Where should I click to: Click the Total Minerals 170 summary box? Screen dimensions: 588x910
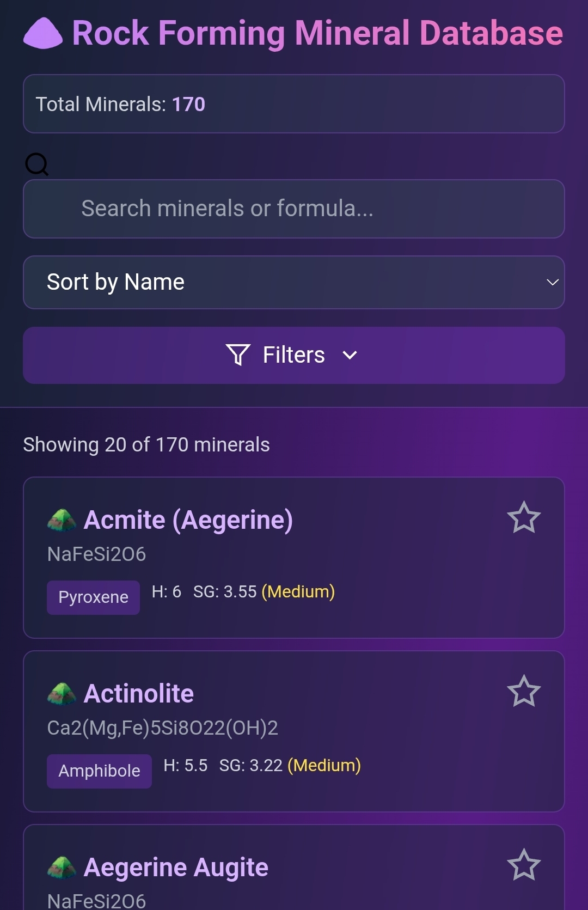(x=294, y=104)
